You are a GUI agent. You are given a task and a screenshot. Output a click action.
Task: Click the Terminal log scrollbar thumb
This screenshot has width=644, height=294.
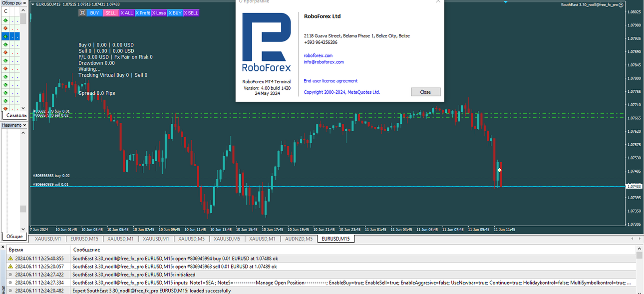click(640, 256)
